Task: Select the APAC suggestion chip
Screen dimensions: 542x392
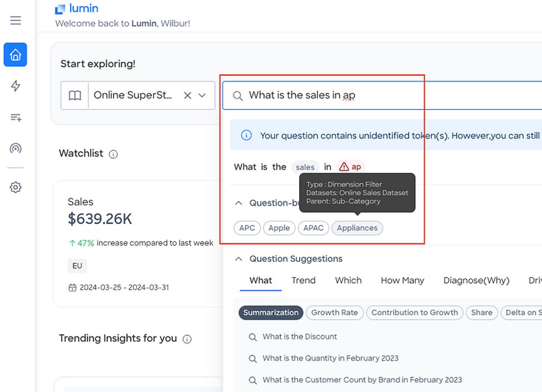Action: tap(313, 228)
